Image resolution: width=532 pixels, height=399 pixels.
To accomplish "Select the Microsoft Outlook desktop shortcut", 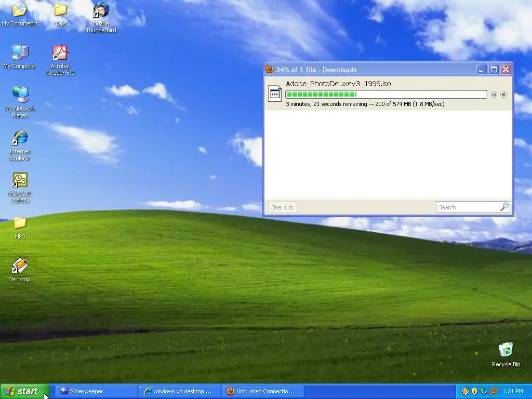I will pyautogui.click(x=20, y=188).
